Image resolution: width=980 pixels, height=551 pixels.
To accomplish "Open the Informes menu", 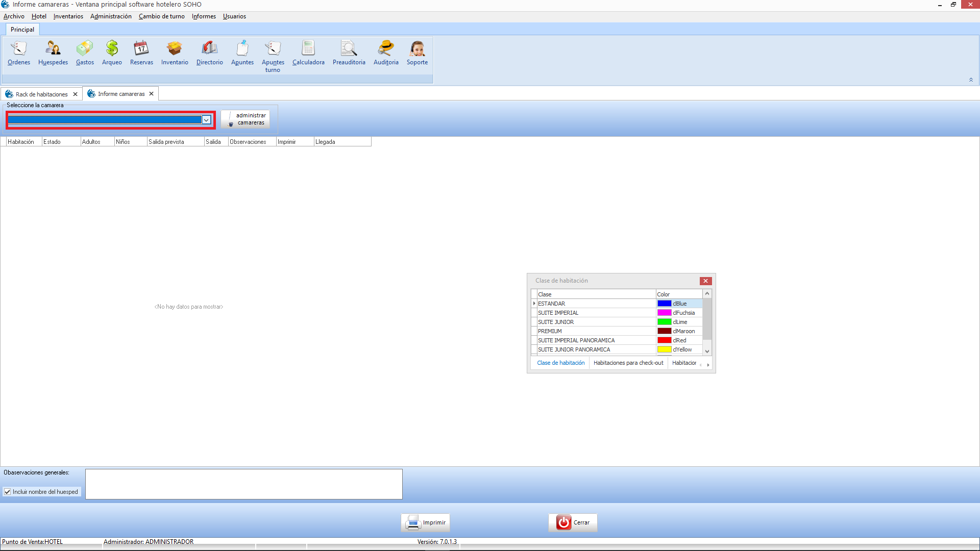I will point(204,16).
